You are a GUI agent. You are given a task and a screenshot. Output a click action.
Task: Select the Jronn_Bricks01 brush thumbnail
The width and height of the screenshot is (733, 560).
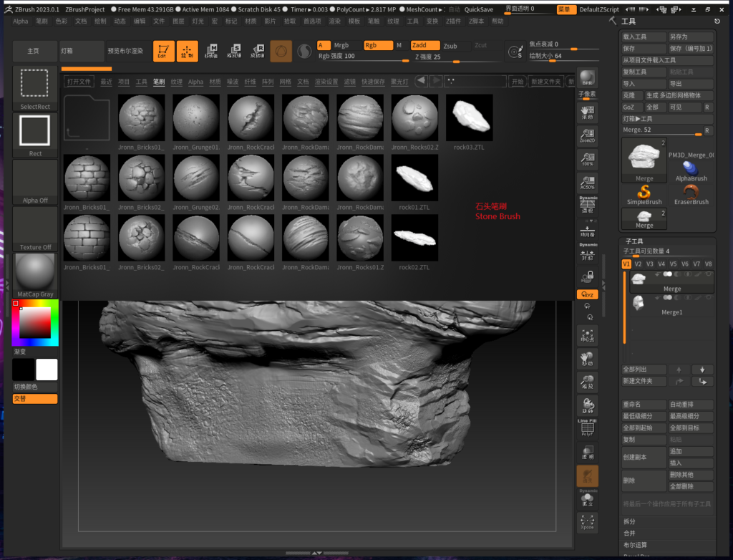pos(142,118)
